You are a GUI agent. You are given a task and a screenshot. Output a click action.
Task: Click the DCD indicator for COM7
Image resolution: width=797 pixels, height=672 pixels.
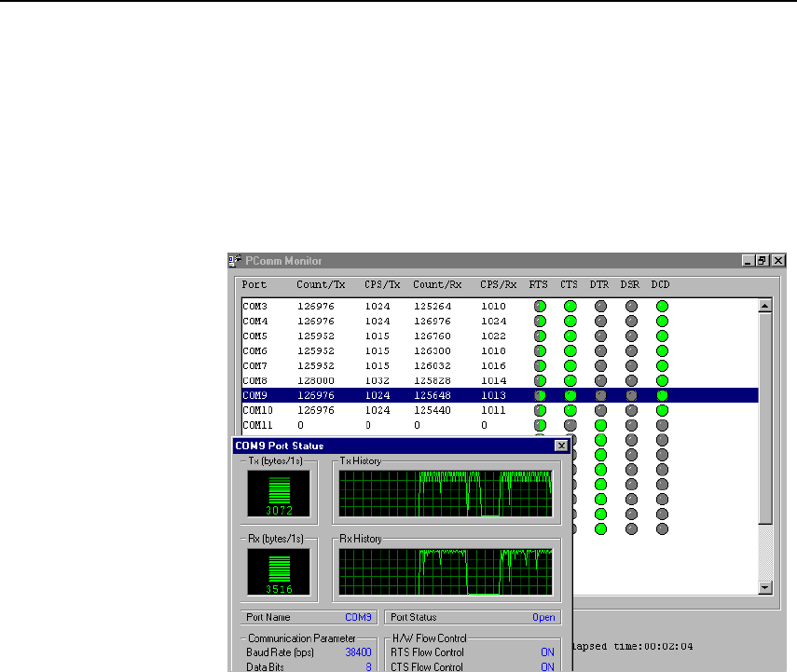click(662, 365)
